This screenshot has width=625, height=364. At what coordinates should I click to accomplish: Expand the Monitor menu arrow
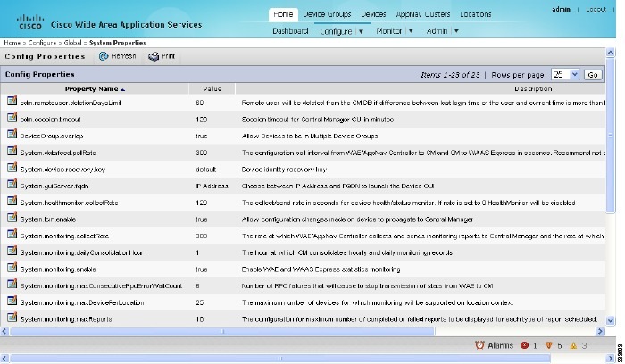411,31
